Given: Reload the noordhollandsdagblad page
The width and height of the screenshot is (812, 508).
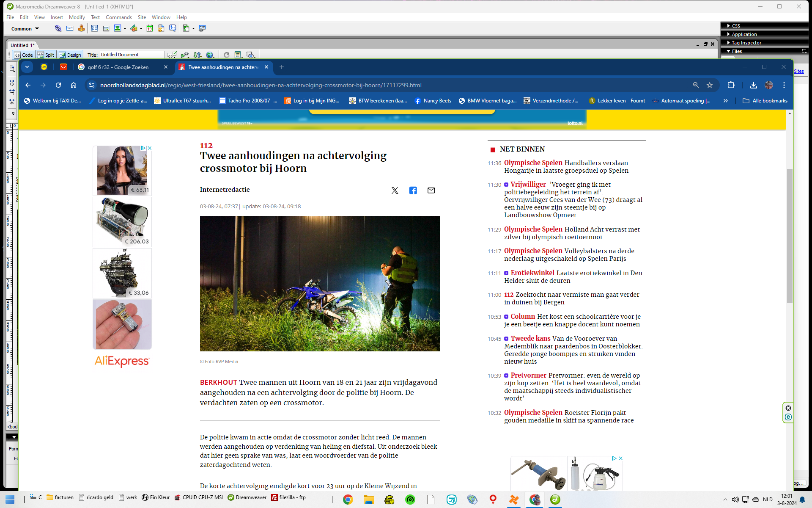Looking at the screenshot, I should point(58,85).
